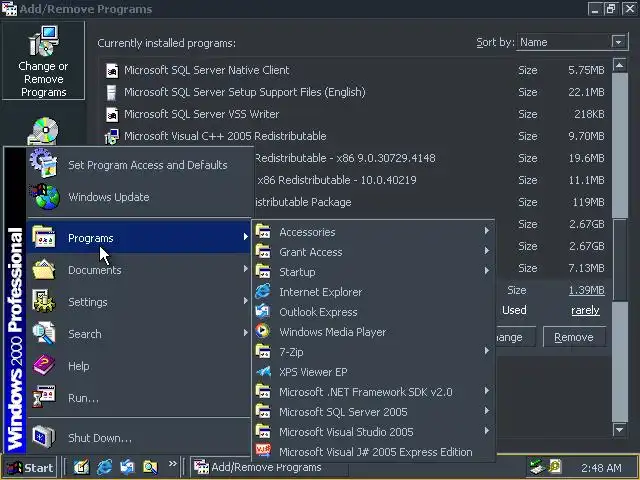640x480 pixels.
Task: Choose Run... from Start menu
Action: coord(139,398)
